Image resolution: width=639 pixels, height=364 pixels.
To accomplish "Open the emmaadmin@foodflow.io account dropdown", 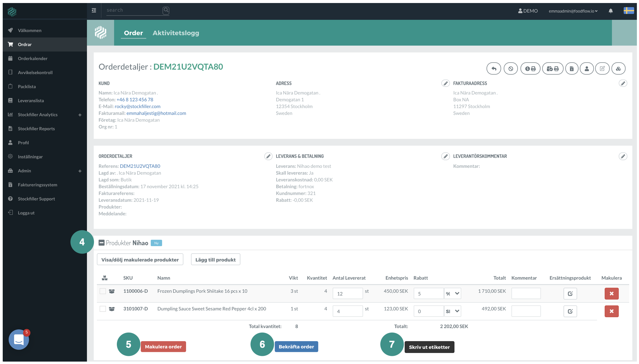I will point(573,11).
